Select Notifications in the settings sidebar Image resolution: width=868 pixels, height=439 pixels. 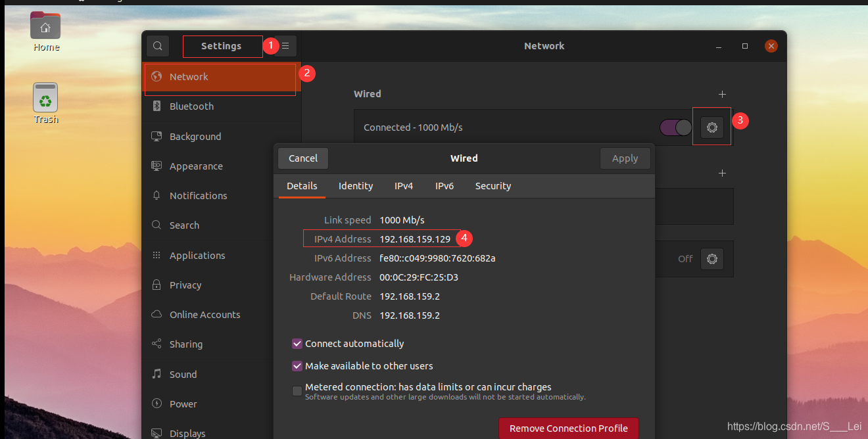pyautogui.click(x=222, y=195)
